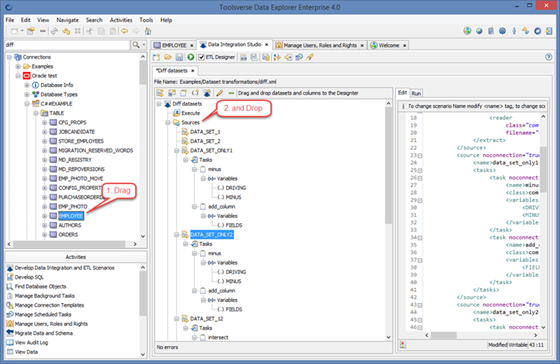Open Find Database Objects activity
Screen dimensions: 560x364
(40, 286)
